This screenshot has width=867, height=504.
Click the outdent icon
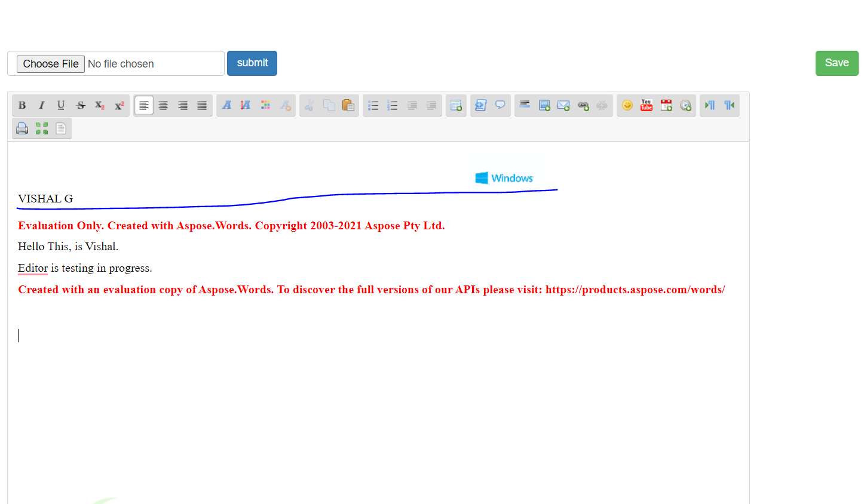coord(412,106)
